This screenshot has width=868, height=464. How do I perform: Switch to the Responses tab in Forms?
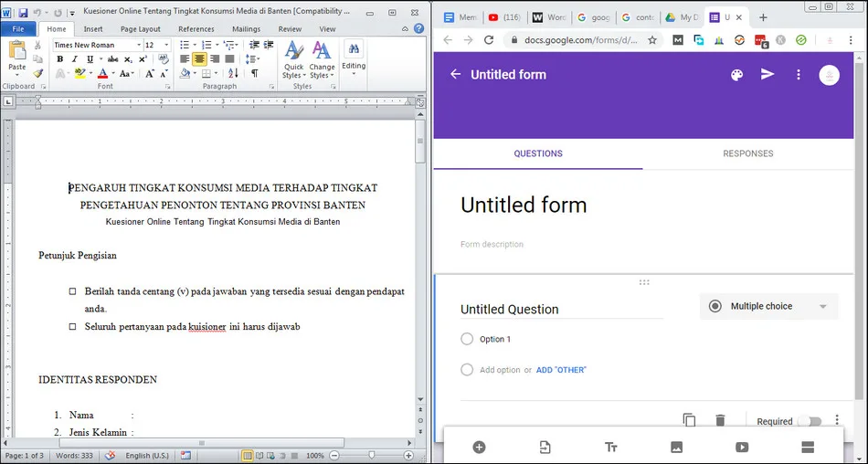pos(748,153)
